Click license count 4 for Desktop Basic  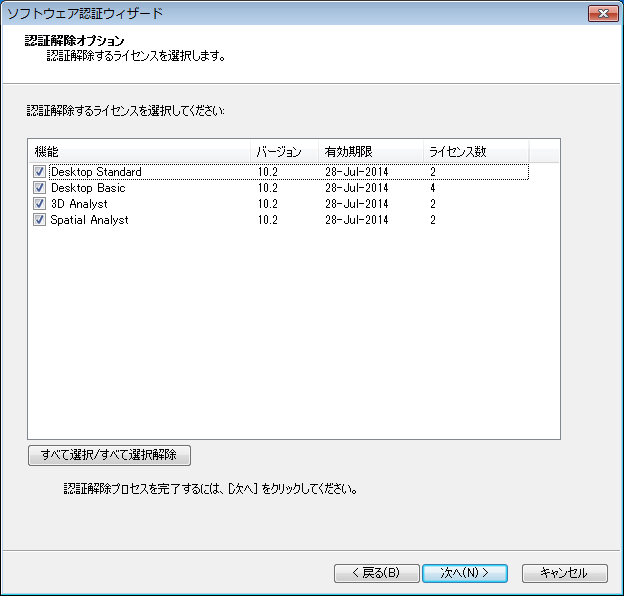433,188
